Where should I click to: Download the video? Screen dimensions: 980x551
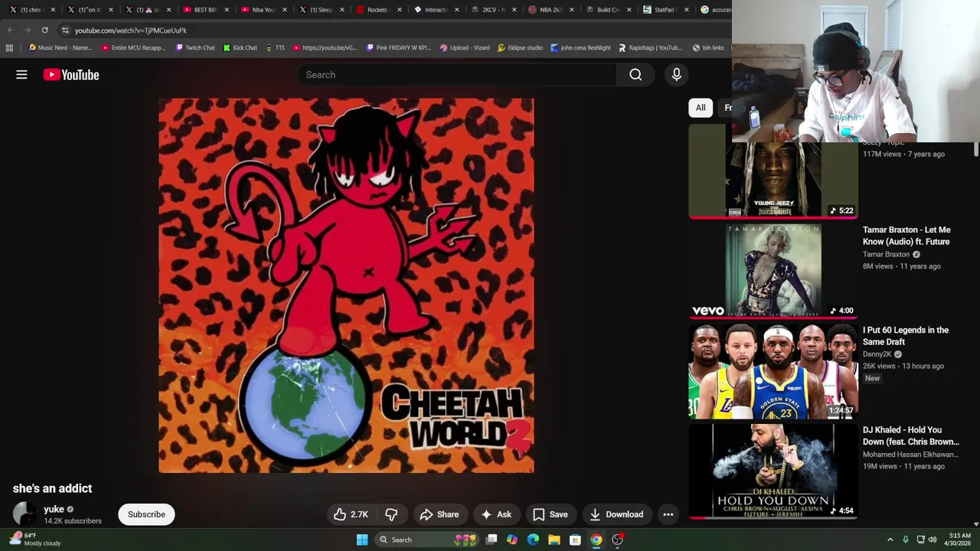click(x=616, y=514)
